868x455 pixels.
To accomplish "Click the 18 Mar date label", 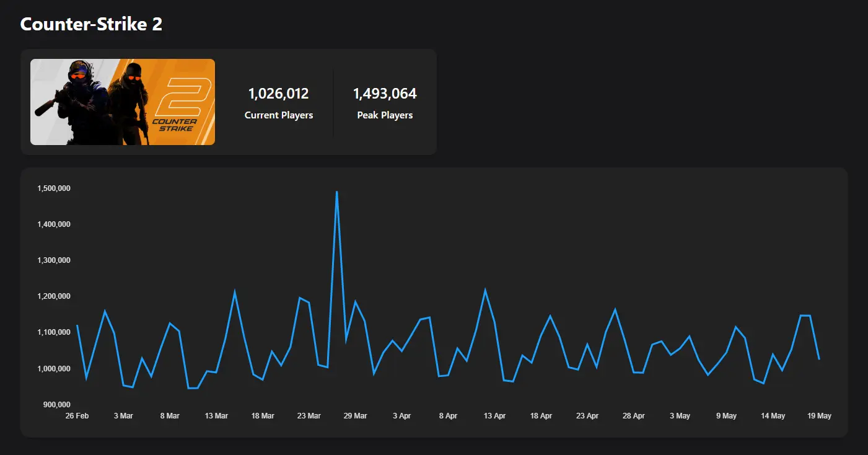I will (263, 416).
